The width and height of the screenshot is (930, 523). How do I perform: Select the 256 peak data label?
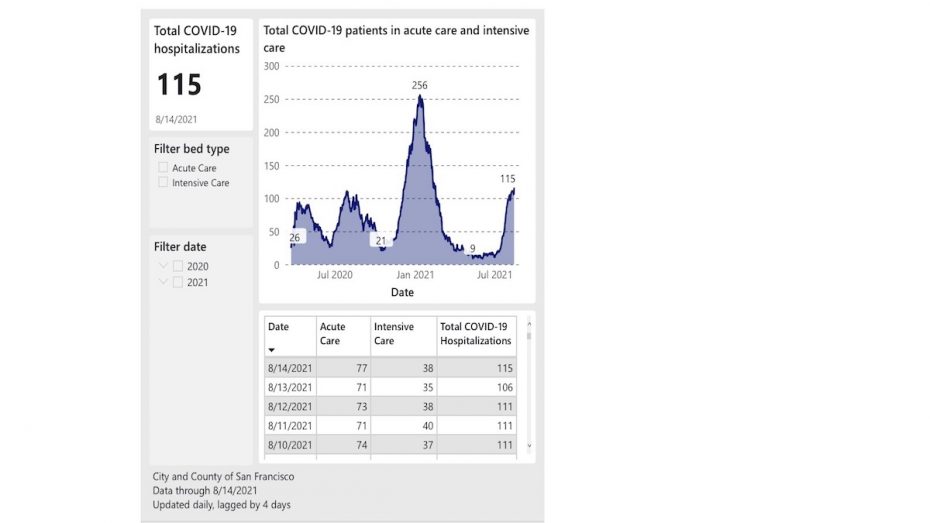pyautogui.click(x=420, y=86)
